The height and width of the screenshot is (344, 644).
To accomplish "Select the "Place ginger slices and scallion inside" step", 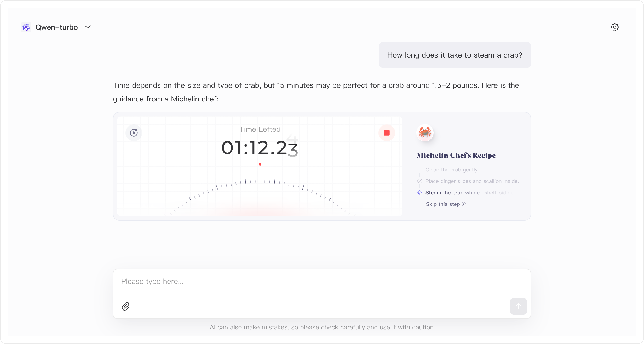I will pos(472,181).
